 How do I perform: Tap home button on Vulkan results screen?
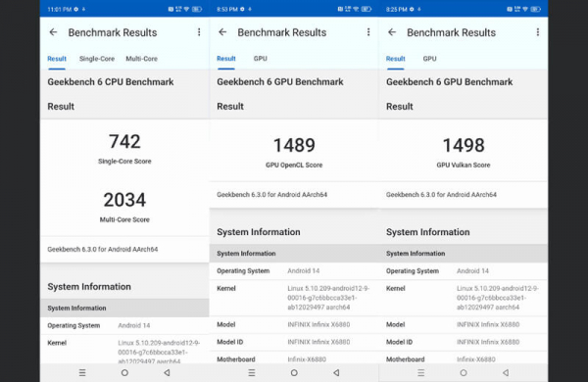click(x=464, y=372)
